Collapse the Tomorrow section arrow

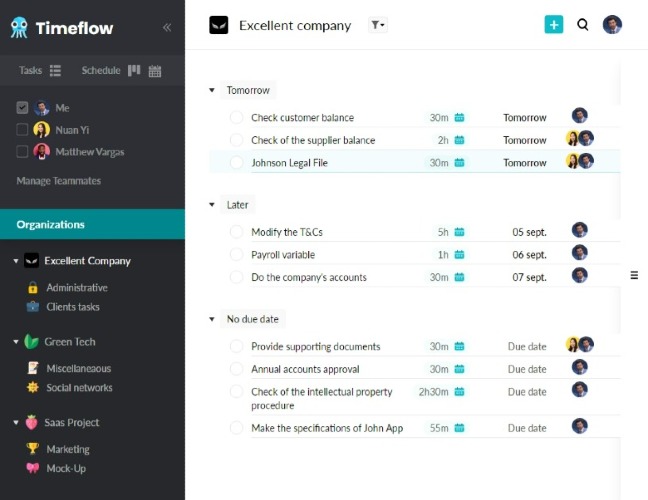click(212, 90)
